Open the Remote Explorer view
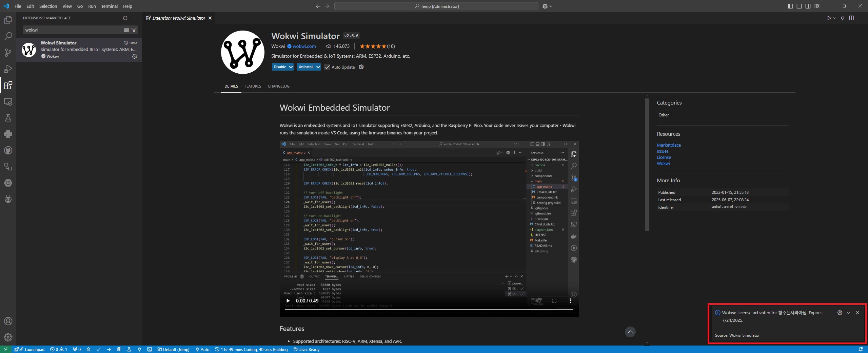Screen dimensions: 868x353 [x=8, y=101]
